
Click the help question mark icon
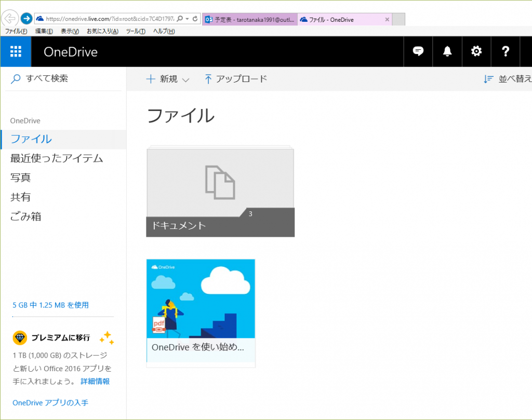coord(505,51)
